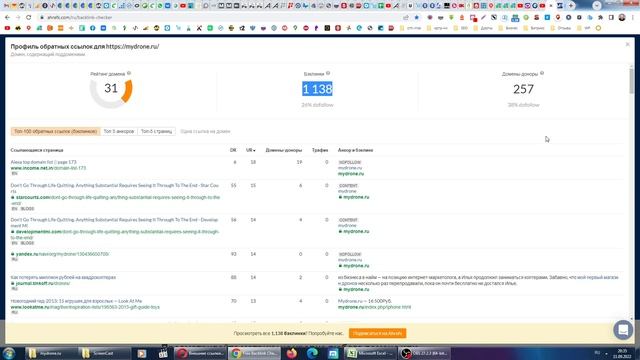The image size is (640, 360).
Task: Open the www.income.net.in referring page link
Action: [48, 168]
